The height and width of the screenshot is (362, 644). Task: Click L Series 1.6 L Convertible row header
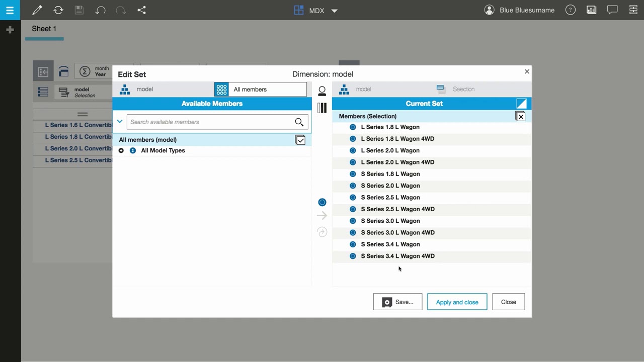78,125
